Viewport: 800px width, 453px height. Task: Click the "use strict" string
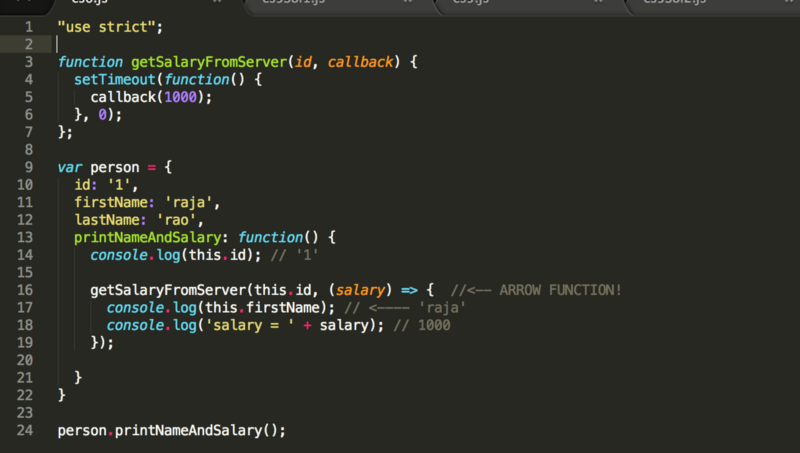tap(108, 26)
